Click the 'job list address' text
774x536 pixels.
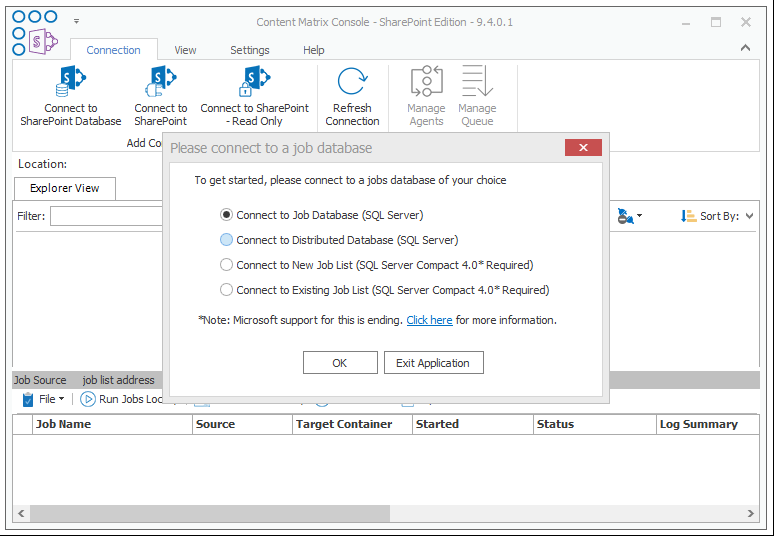pos(118,380)
